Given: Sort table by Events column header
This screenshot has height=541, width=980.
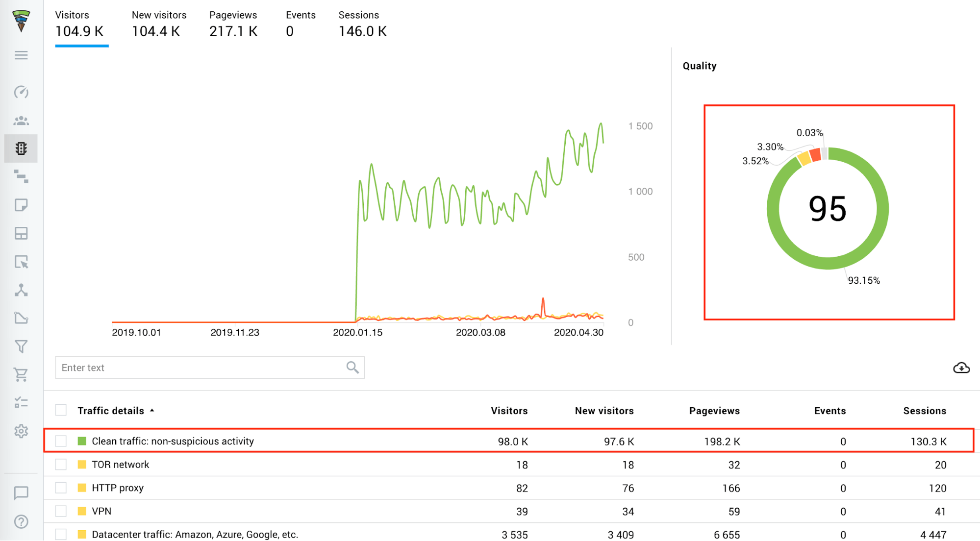Looking at the screenshot, I should click(830, 411).
